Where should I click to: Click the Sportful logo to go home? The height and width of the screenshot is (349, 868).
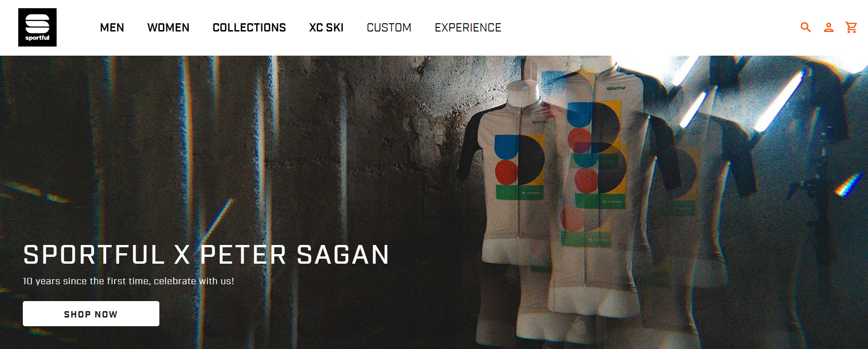37,27
